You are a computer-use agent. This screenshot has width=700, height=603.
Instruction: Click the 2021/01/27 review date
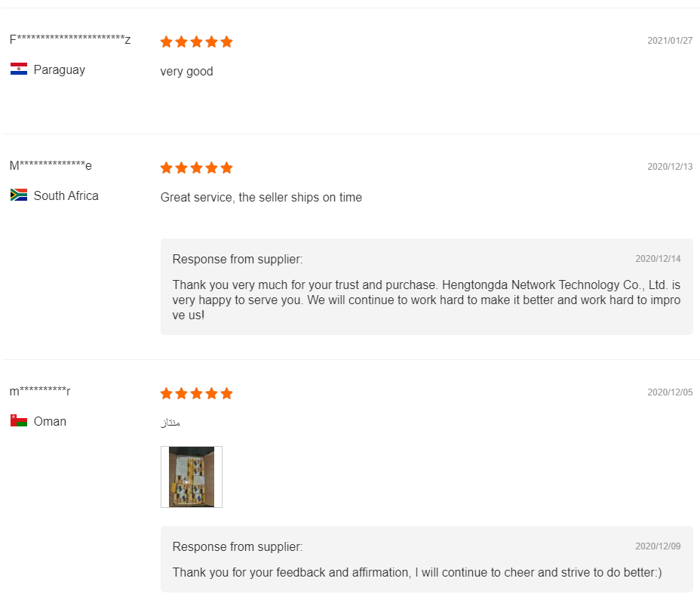(x=669, y=41)
